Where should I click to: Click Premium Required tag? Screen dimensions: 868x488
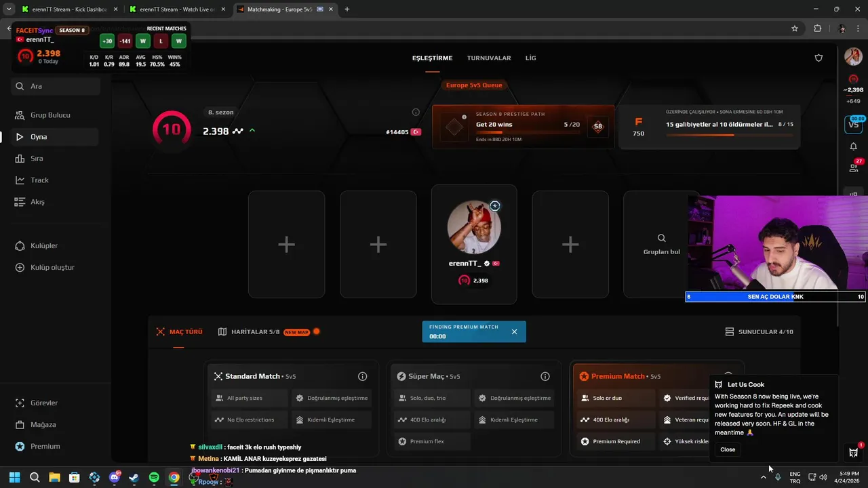(x=614, y=442)
